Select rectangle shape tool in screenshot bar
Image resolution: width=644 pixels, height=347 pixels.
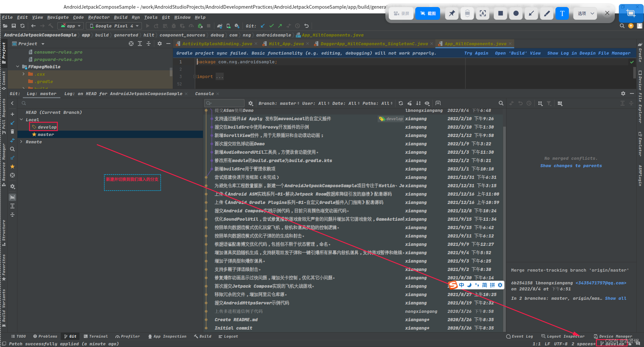coord(500,13)
